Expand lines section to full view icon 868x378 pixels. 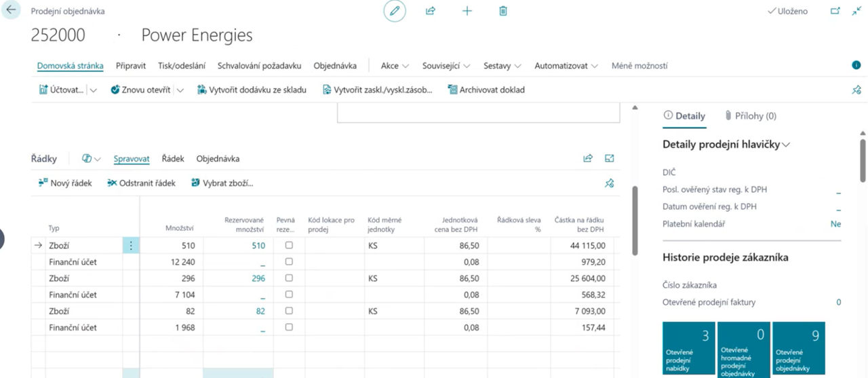pyautogui.click(x=610, y=159)
